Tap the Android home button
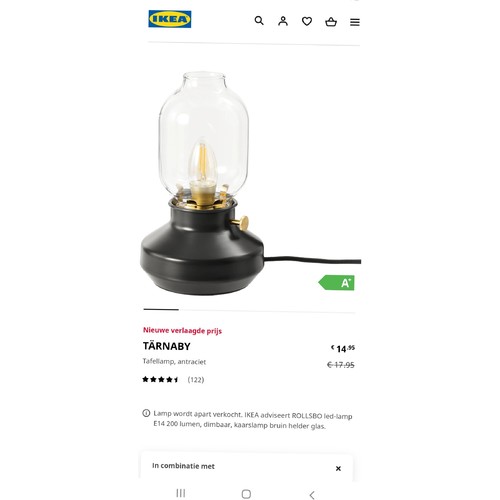Viewport: 500px width, 500px height. [246, 494]
